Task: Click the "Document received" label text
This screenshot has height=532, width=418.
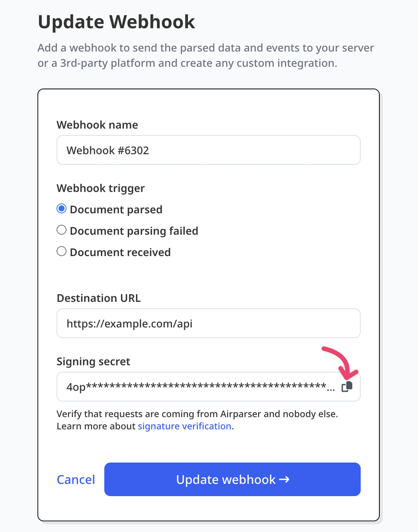Action: 120,252
